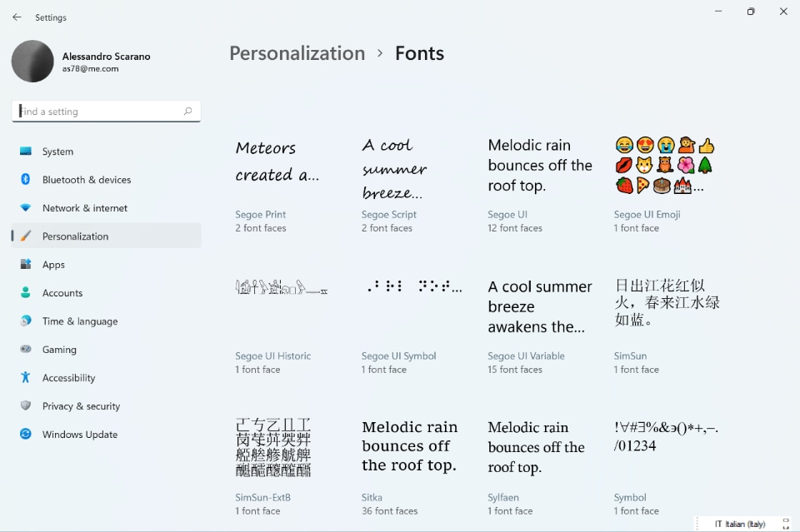
Task: Focus the Find a setting search field
Action: pyautogui.click(x=98, y=112)
